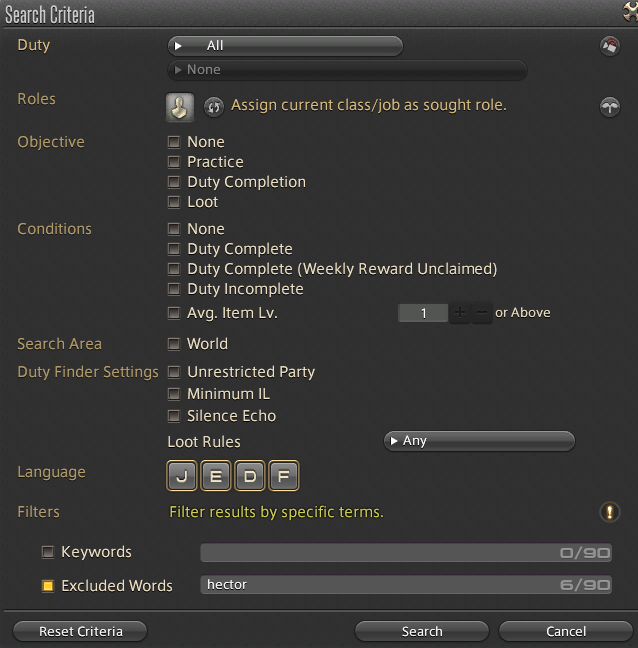Click the settings gear icon in title bar
Screen dimensions: 638x648
(x=630, y=12)
